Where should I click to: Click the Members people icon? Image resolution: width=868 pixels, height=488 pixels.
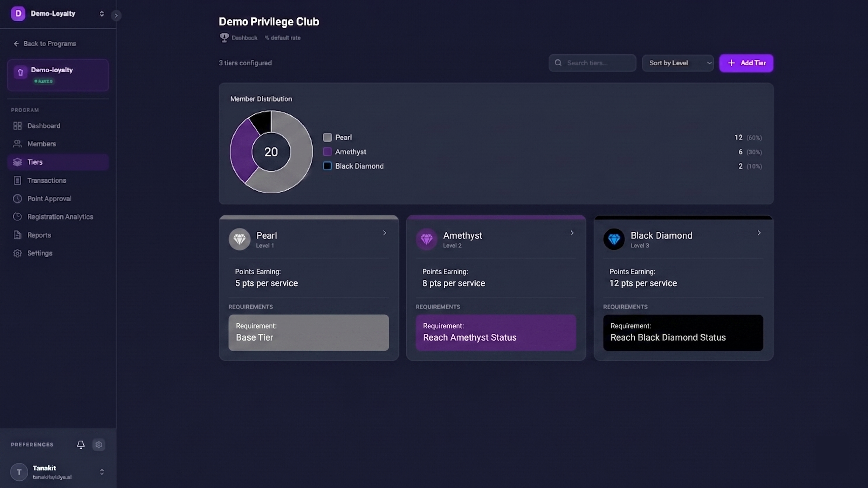pos(17,144)
